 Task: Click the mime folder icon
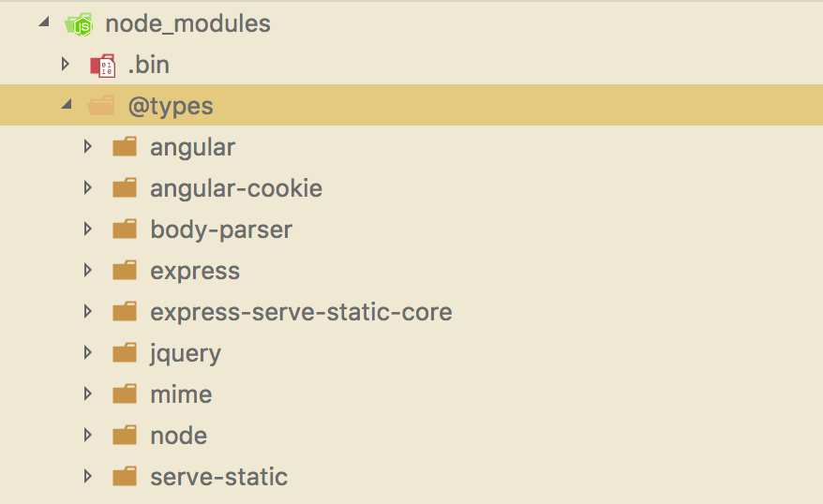click(125, 393)
